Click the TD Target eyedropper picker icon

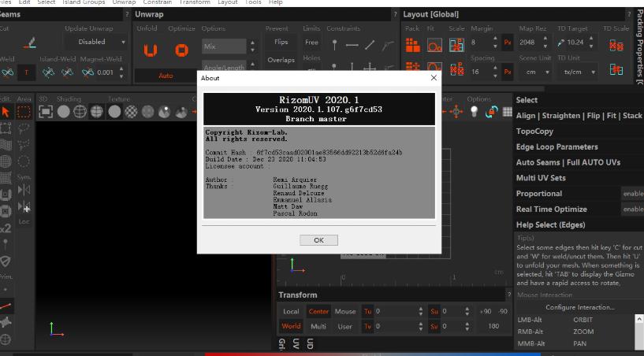click(x=561, y=43)
